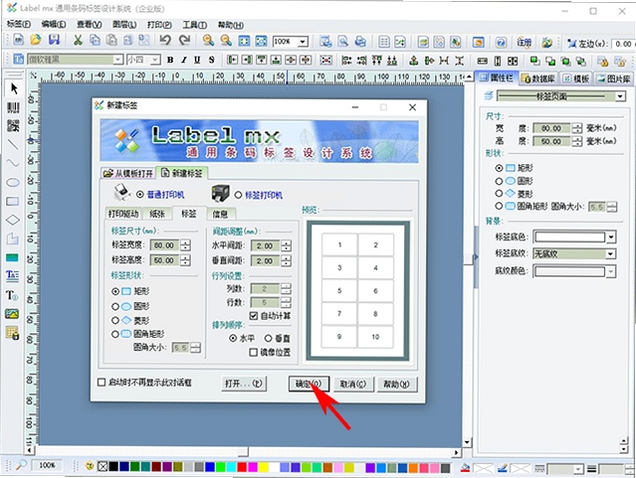Select the image insert tool

click(x=12, y=314)
